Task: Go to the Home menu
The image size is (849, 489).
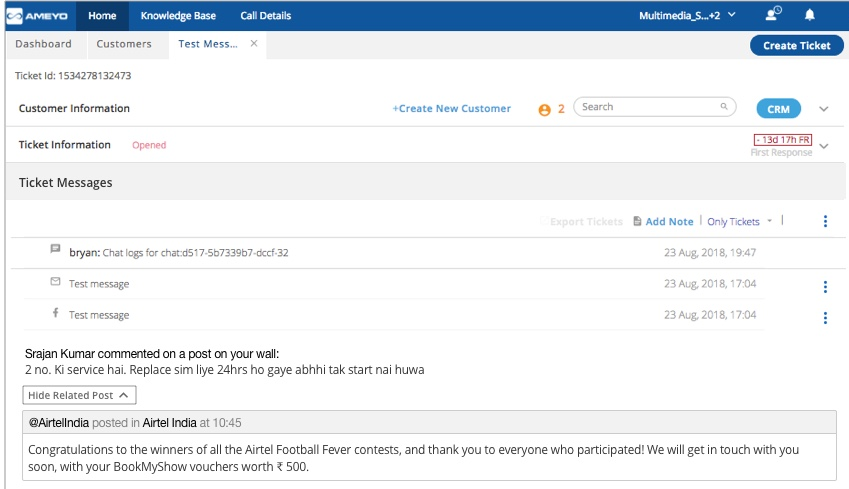Action: pyautogui.click(x=102, y=16)
